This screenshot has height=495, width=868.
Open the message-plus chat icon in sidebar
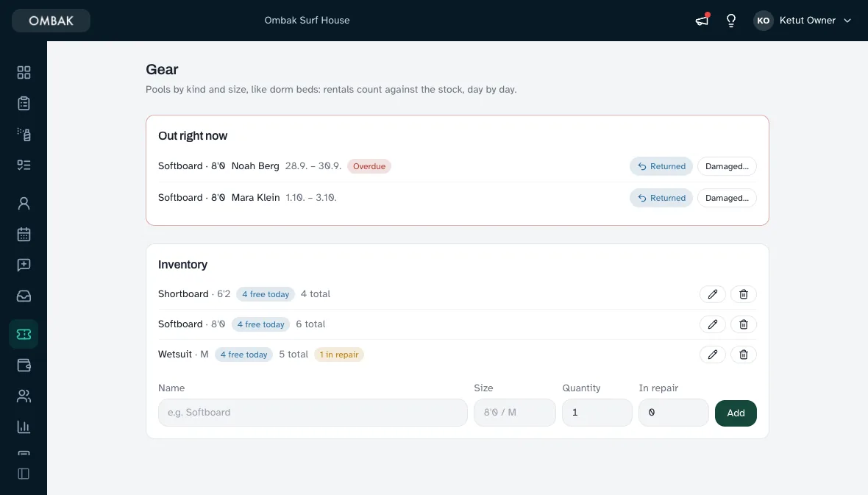pos(24,265)
